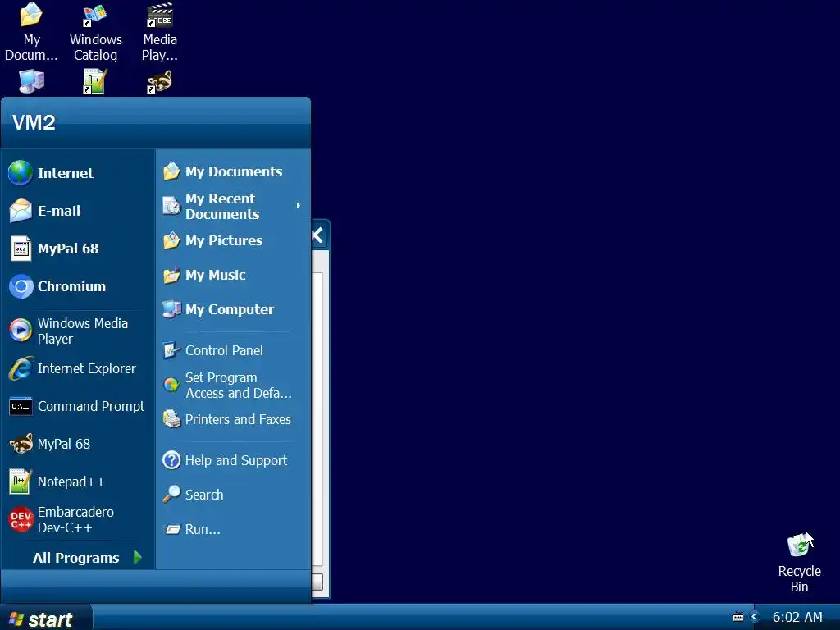Click the Start button

(x=46, y=619)
